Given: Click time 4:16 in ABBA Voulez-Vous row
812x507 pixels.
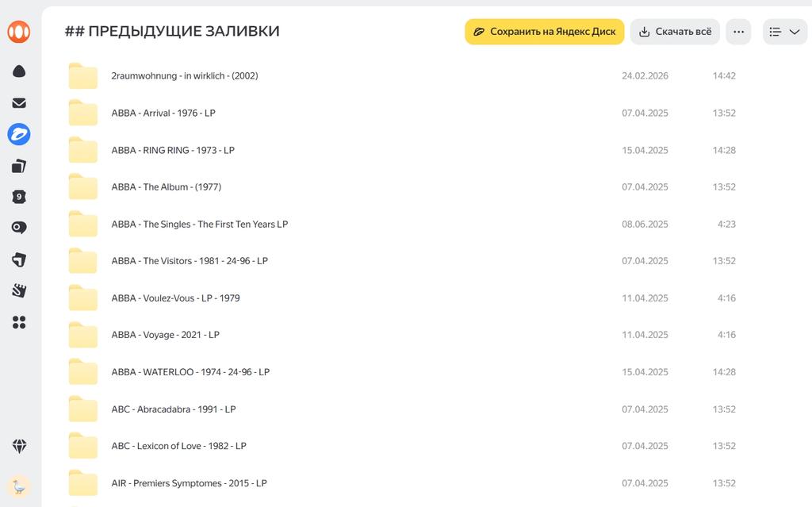Looking at the screenshot, I should pos(726,298).
